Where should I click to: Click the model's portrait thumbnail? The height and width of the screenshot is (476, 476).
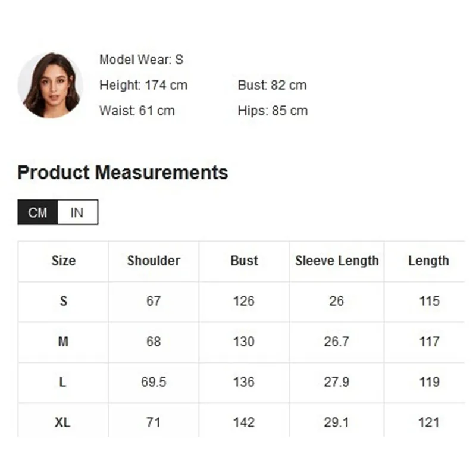[50, 85]
